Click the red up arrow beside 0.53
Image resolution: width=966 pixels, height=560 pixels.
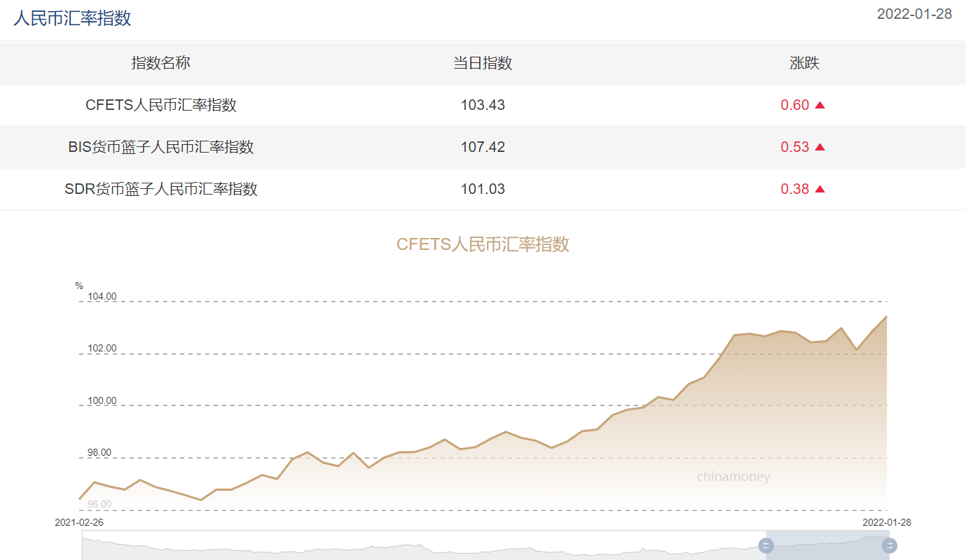pos(820,148)
